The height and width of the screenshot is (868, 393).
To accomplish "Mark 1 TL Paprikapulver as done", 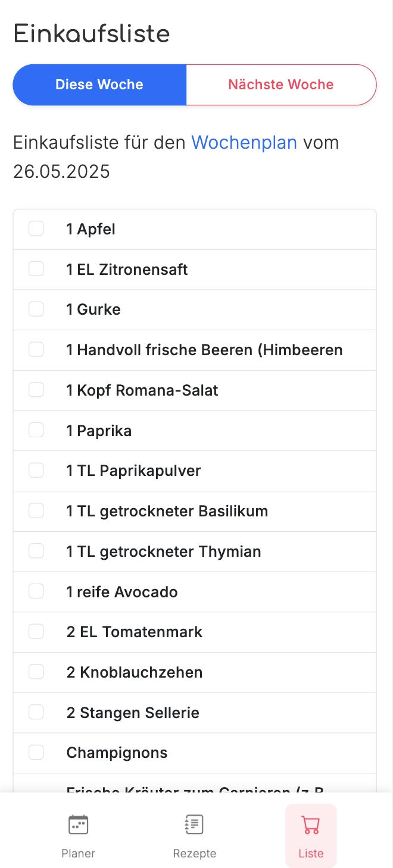I will click(x=36, y=471).
